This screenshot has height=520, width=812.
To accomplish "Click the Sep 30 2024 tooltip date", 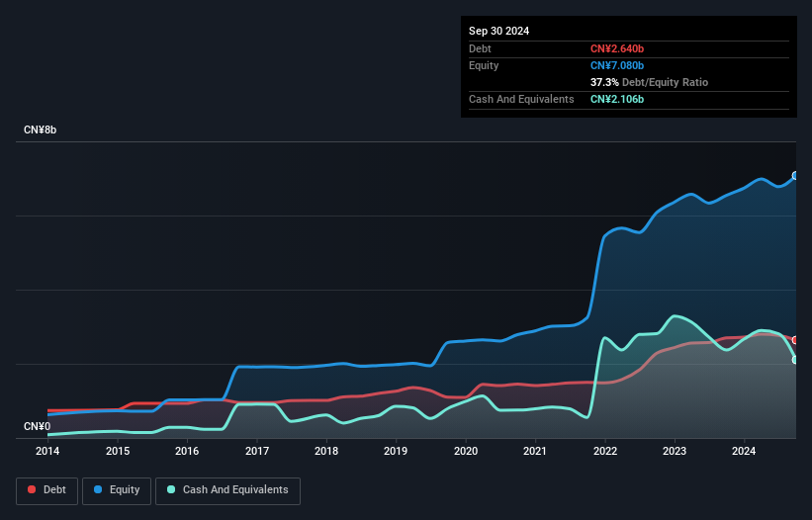I will 498,31.
